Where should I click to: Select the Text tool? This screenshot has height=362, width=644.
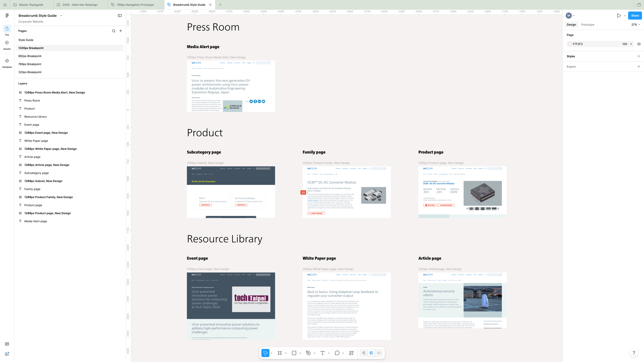[323, 353]
